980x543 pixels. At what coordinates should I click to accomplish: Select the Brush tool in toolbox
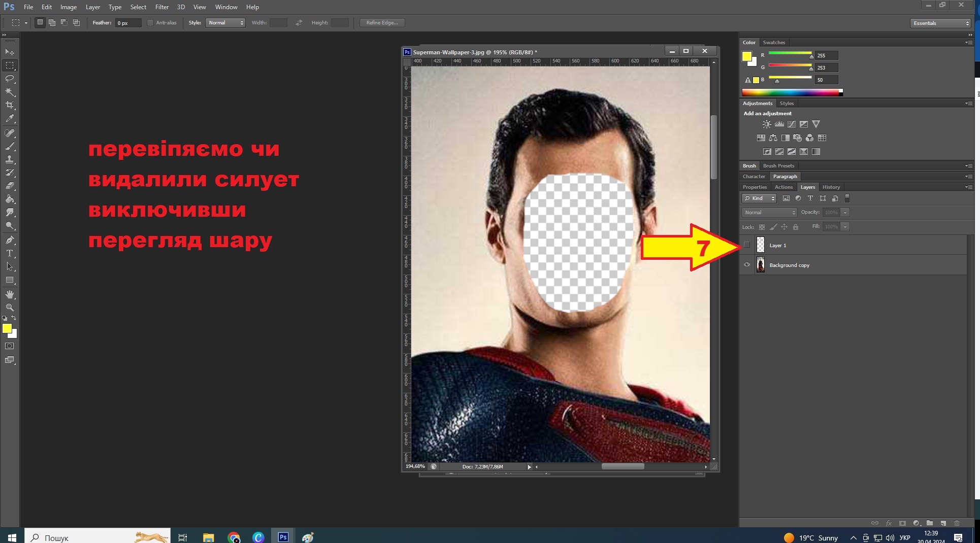pos(10,146)
